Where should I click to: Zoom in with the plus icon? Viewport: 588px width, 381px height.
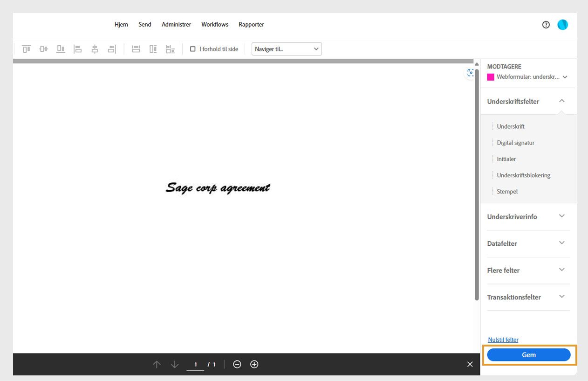254,364
